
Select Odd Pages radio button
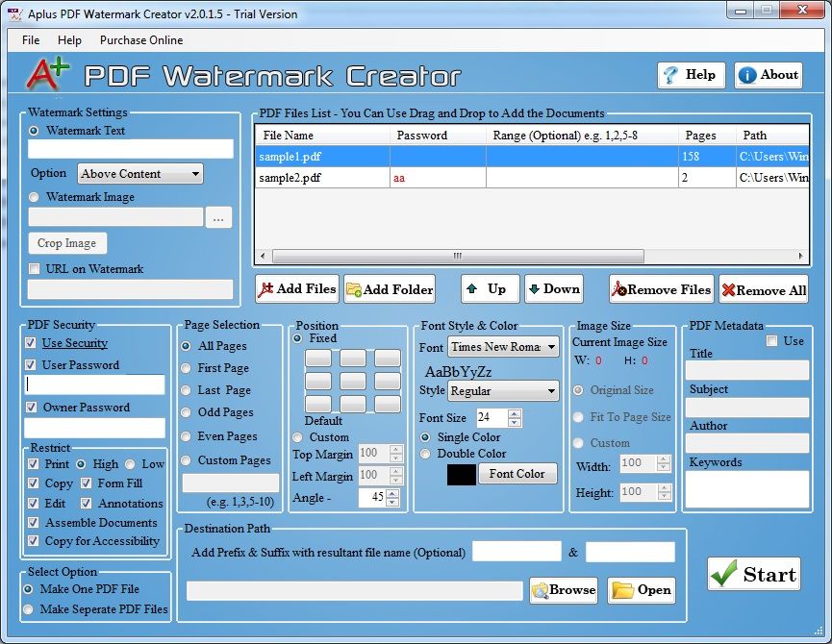pos(186,412)
